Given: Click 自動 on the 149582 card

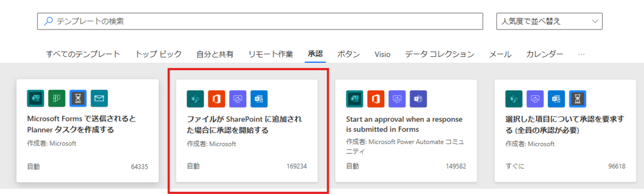Looking at the screenshot, I should pyautogui.click(x=353, y=167).
